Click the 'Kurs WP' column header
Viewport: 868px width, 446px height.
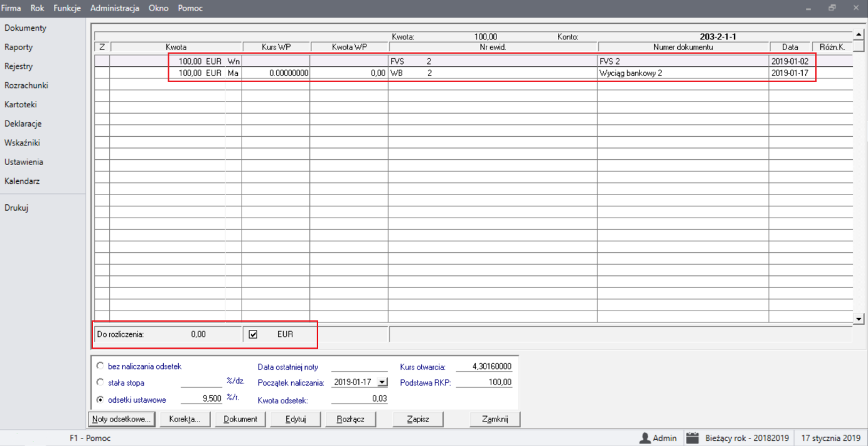point(276,47)
